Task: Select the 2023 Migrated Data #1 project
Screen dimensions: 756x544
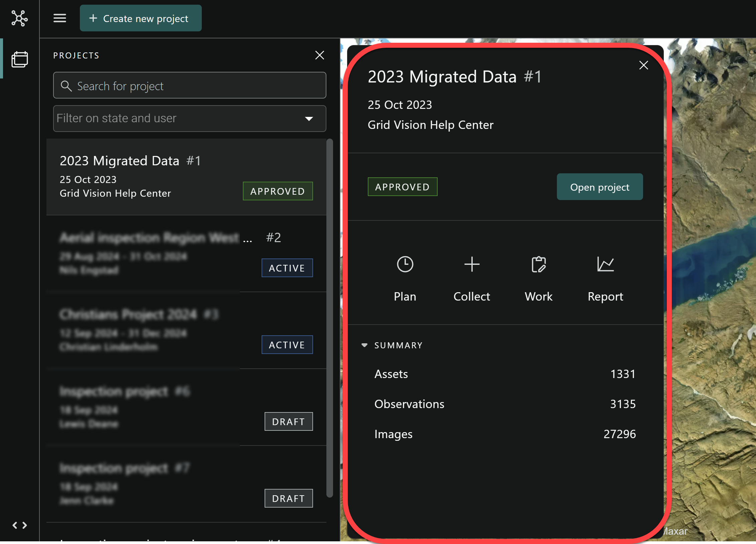Action: (x=150, y=176)
